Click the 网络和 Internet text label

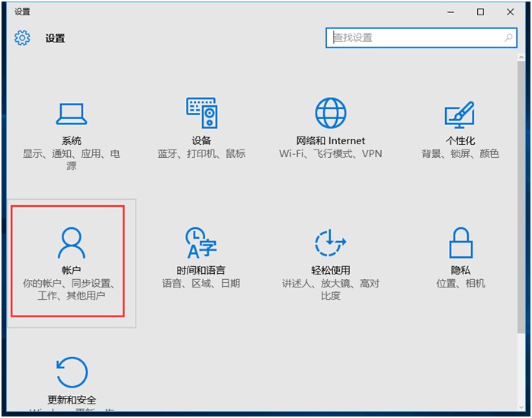331,141
